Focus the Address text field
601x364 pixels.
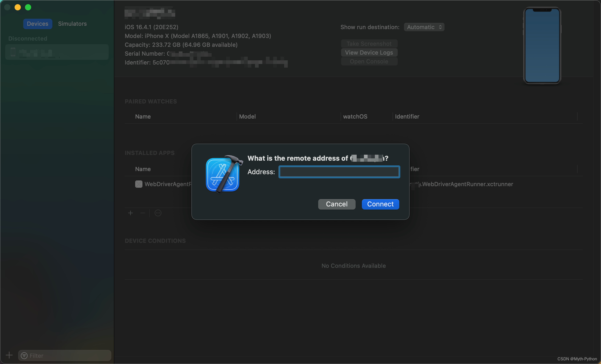(339, 172)
